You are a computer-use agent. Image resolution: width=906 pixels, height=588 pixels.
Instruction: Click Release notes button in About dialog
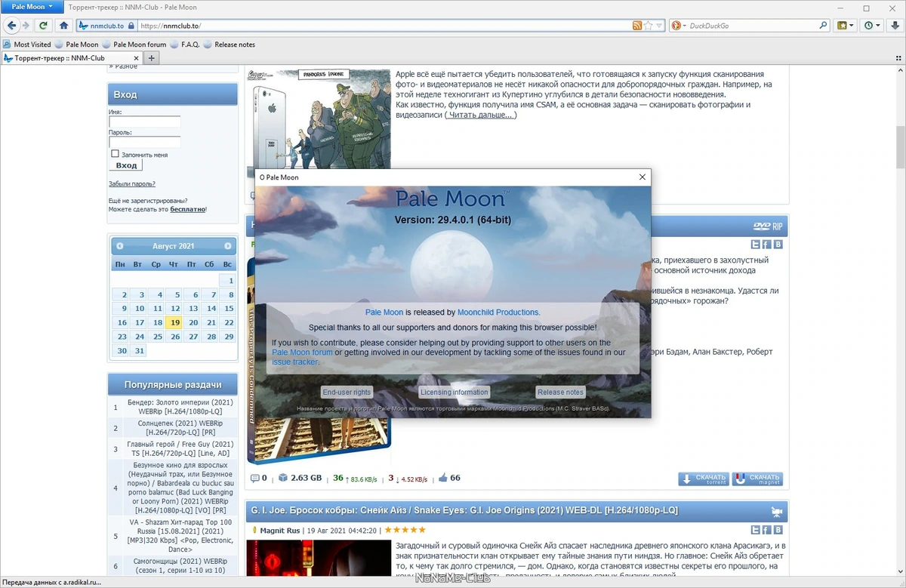pyautogui.click(x=560, y=393)
